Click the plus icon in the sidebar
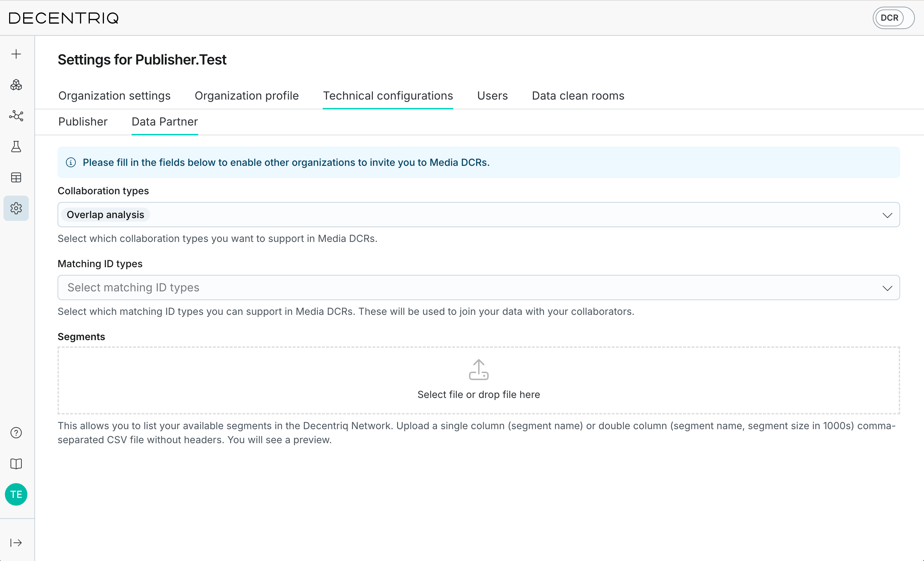Viewport: 924px width, 561px height. pos(16,54)
